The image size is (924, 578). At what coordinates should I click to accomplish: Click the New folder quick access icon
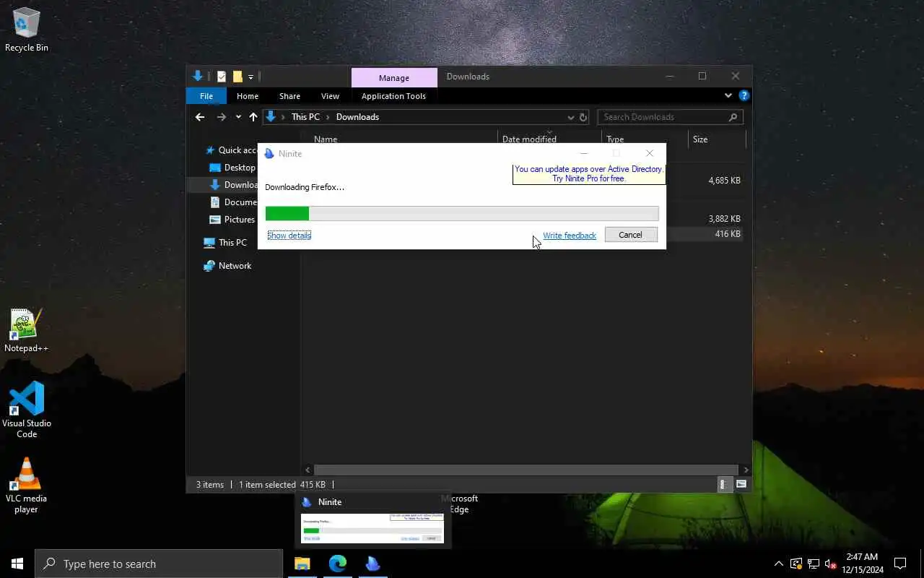coord(237,77)
